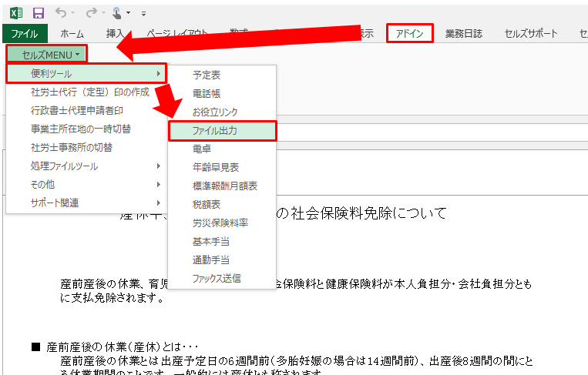Viewport: 588px width, 375px height.
Task: Click ファックス送信 menu entry
Action: (216, 279)
